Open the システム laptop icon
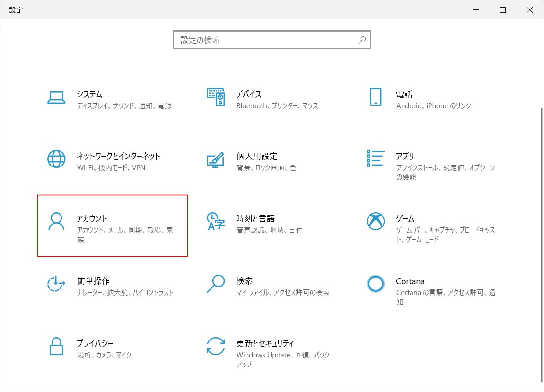The image size is (544, 392). pyautogui.click(x=56, y=97)
